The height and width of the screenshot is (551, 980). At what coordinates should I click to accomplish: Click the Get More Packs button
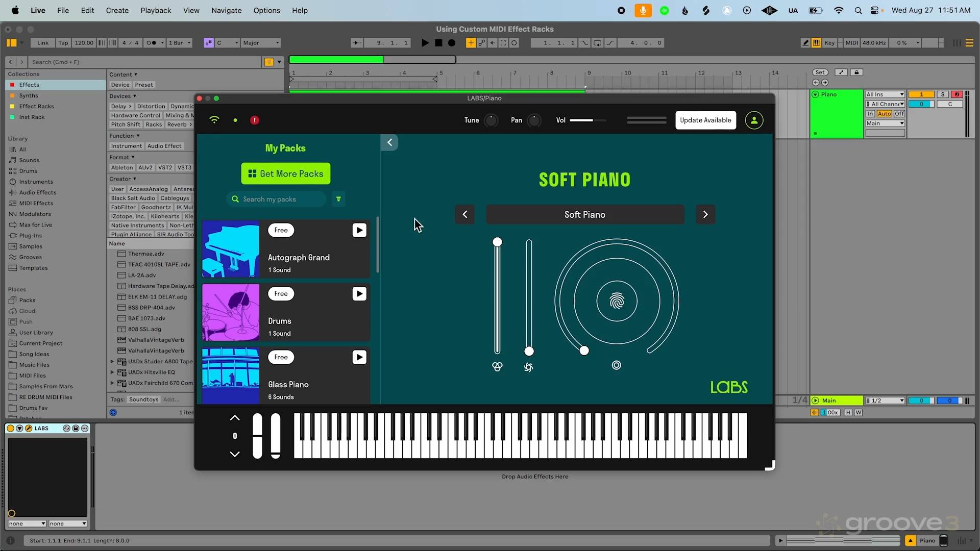[286, 174]
